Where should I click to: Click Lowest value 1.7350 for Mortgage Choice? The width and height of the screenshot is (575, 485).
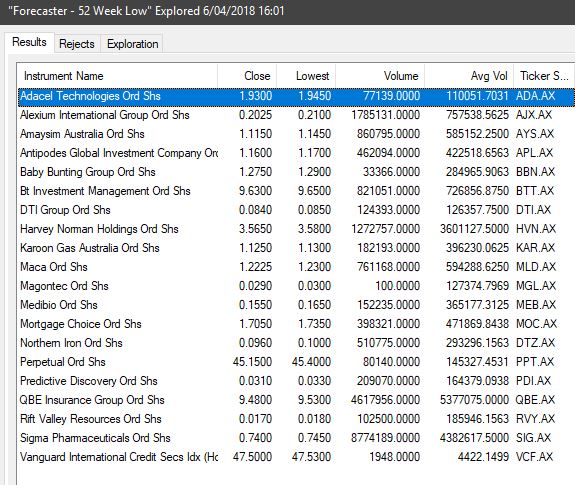coord(315,324)
